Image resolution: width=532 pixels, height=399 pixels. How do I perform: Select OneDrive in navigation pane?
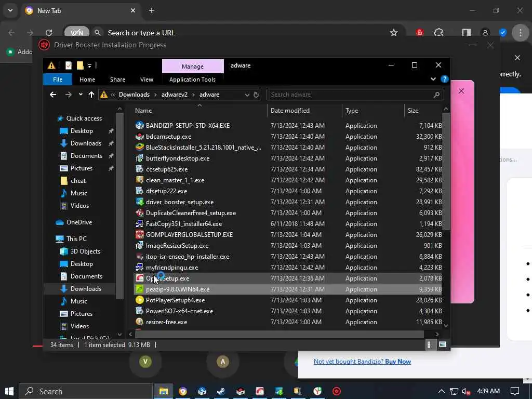[79, 222]
